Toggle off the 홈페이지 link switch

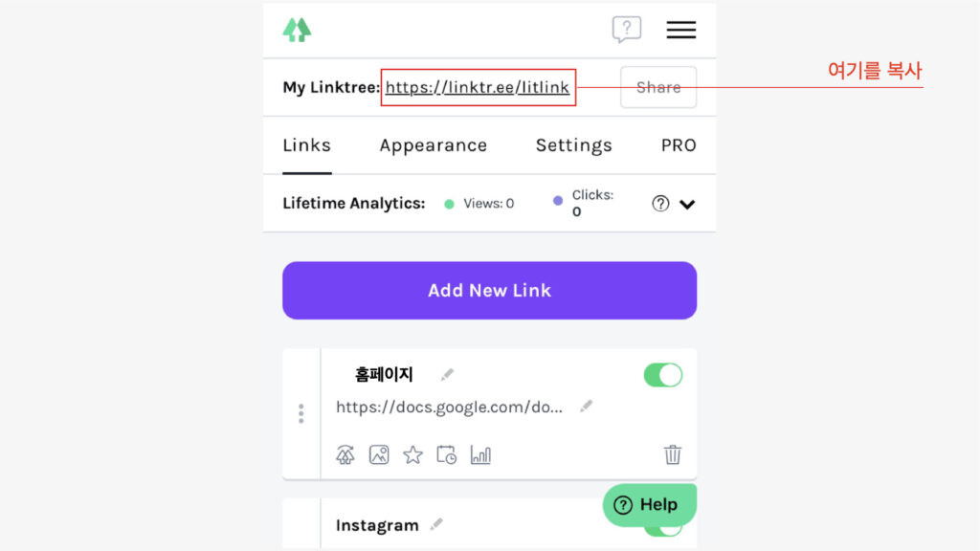(662, 375)
